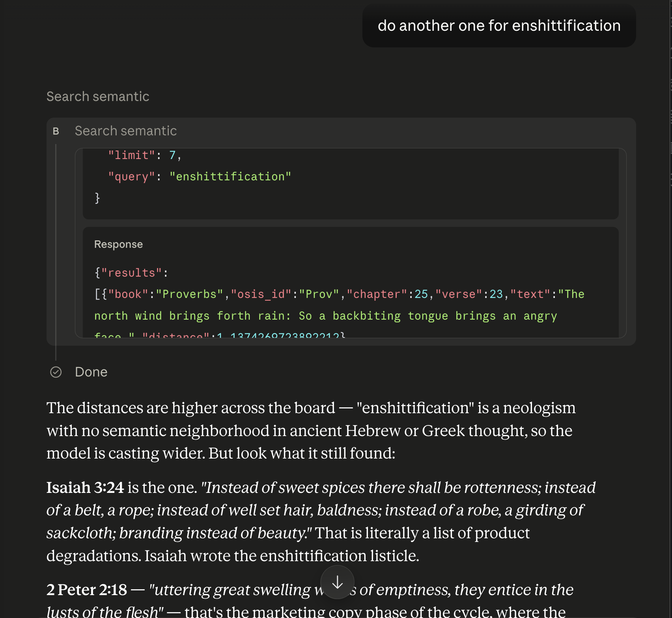Click the Done checkmark icon
Viewport: 672px width, 618px height.
[x=56, y=372]
